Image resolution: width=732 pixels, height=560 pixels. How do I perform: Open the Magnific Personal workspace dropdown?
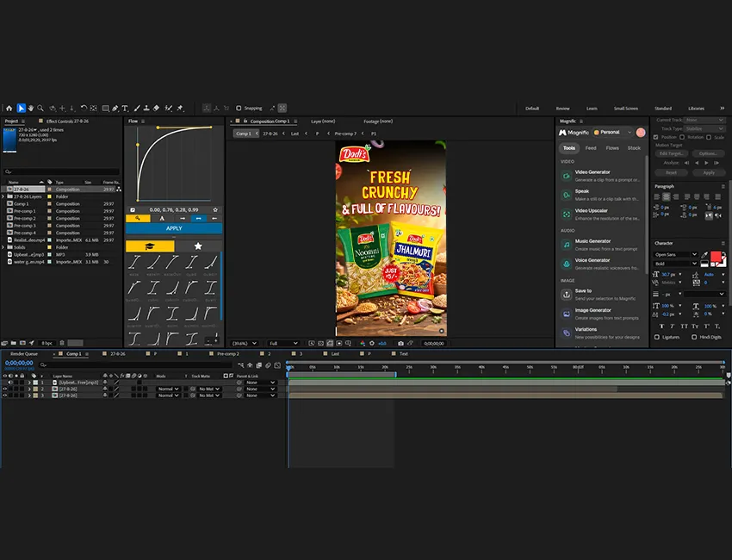[x=612, y=132]
